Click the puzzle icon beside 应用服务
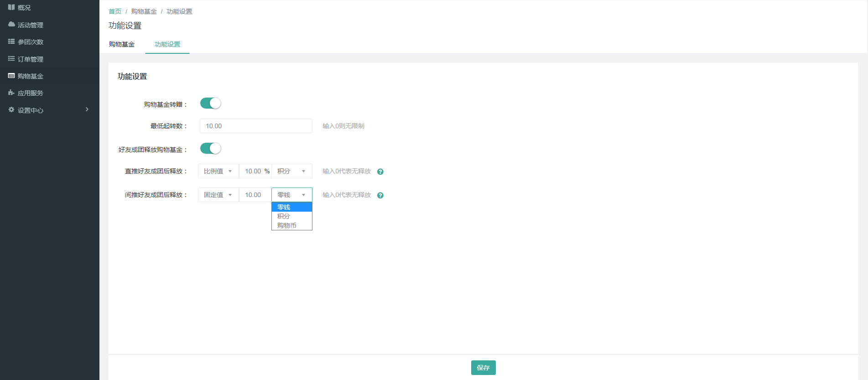This screenshot has width=868, height=380. point(11,93)
